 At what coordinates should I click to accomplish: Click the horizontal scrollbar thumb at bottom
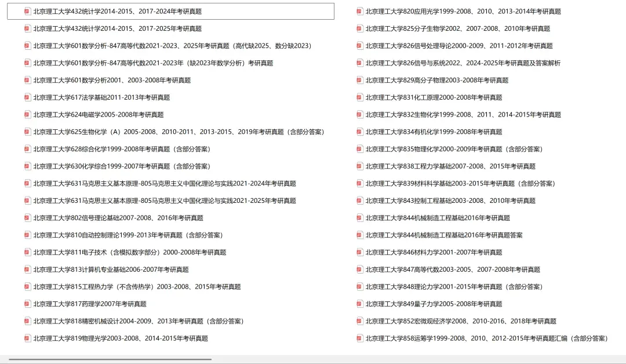click(110, 359)
